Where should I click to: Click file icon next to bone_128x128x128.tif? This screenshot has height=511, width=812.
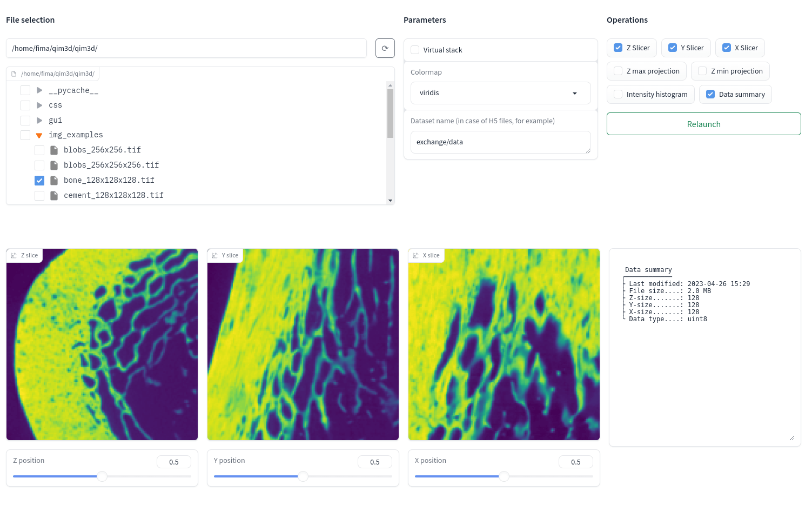click(x=54, y=180)
